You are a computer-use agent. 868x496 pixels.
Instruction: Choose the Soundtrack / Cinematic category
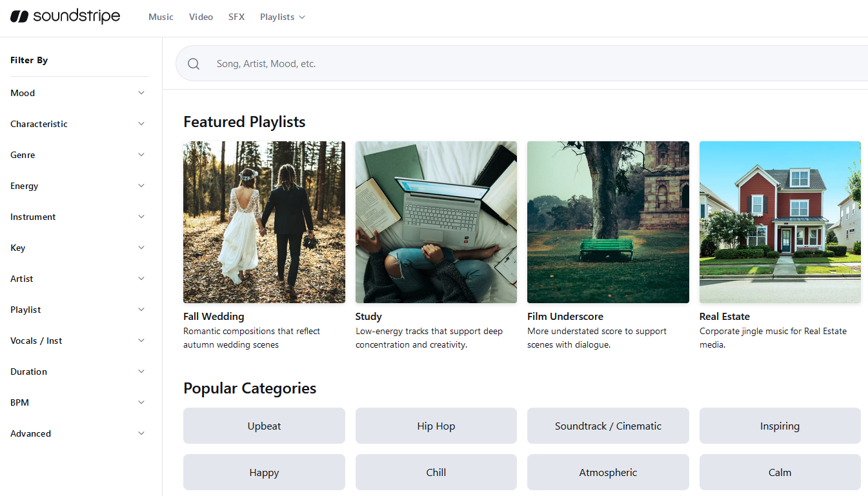tap(608, 426)
